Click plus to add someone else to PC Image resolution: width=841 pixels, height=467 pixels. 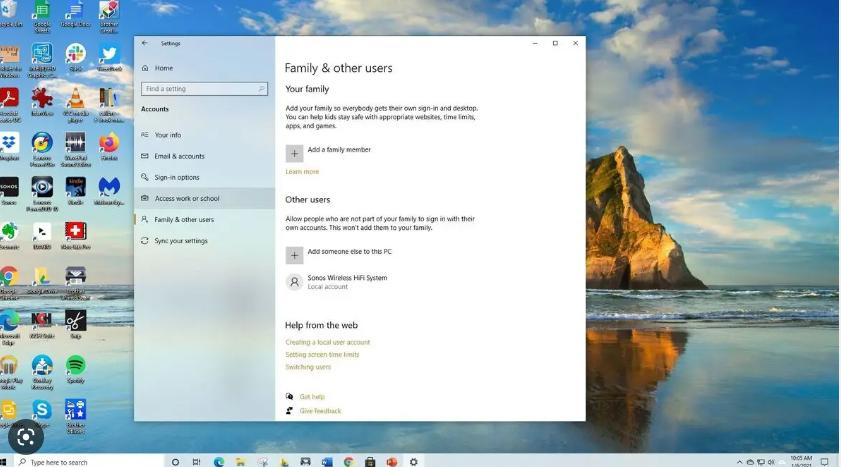point(294,255)
